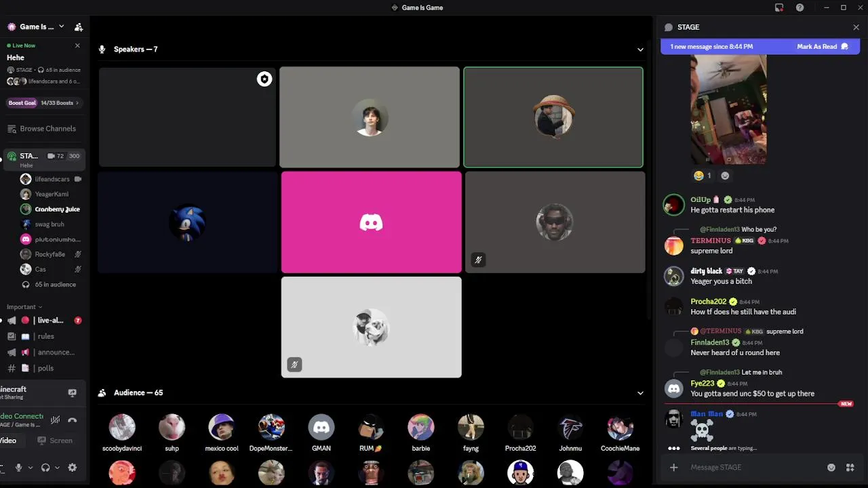Click Cranberry Juice in the speaker list
Viewport: 868px width, 488px height.
51,209
